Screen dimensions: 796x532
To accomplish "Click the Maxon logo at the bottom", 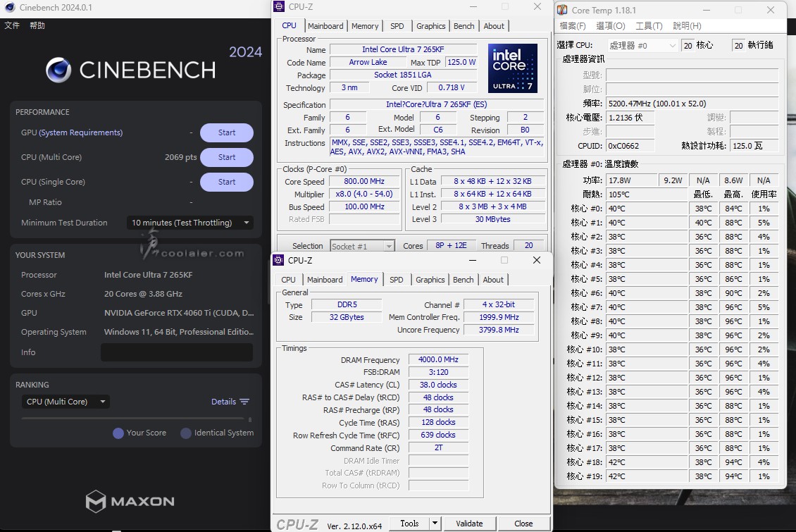I will point(130,502).
